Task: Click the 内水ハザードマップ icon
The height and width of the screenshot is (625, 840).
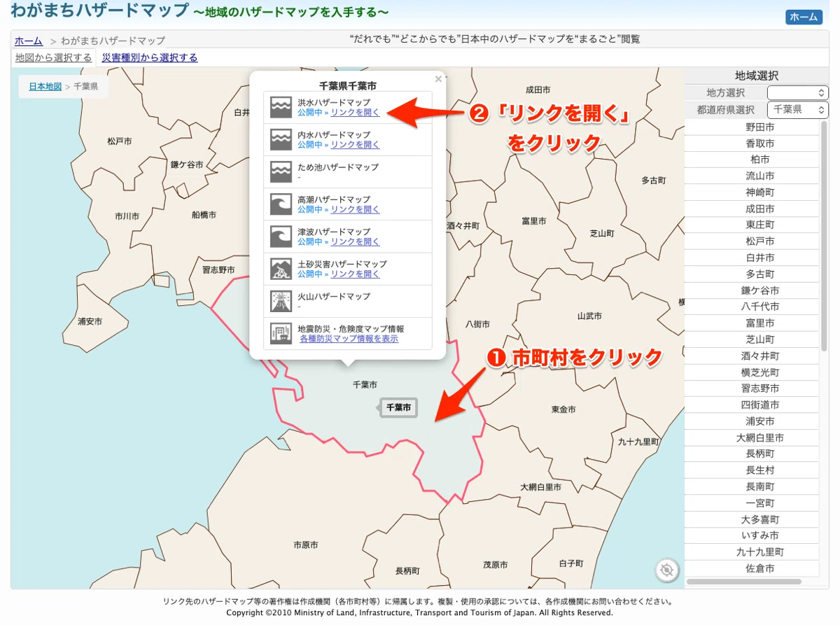Action: coord(281,140)
